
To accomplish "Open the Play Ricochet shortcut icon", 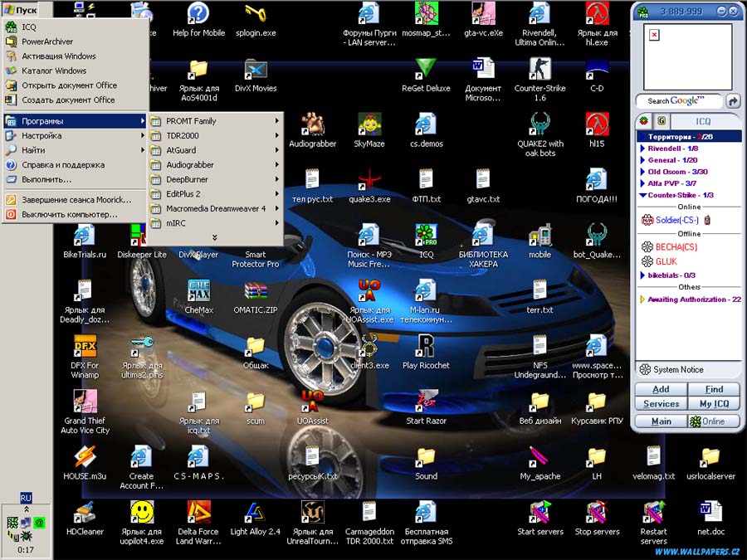I will pos(426,346).
